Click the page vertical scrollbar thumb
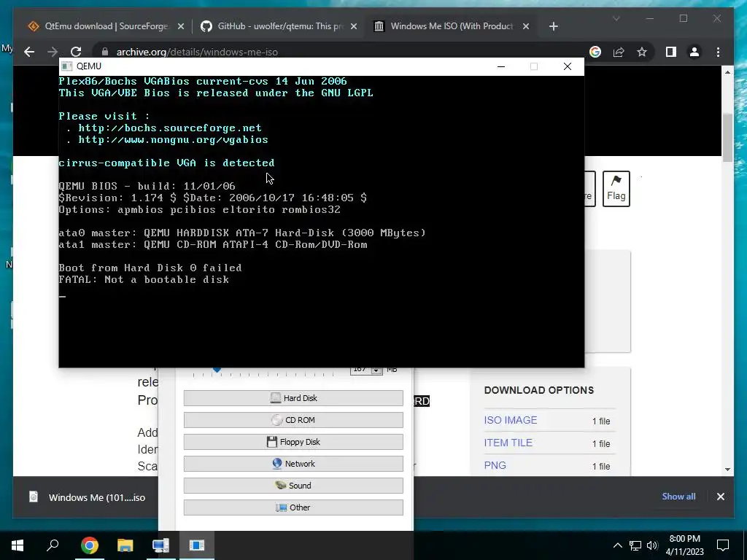747x560 pixels. (727, 138)
